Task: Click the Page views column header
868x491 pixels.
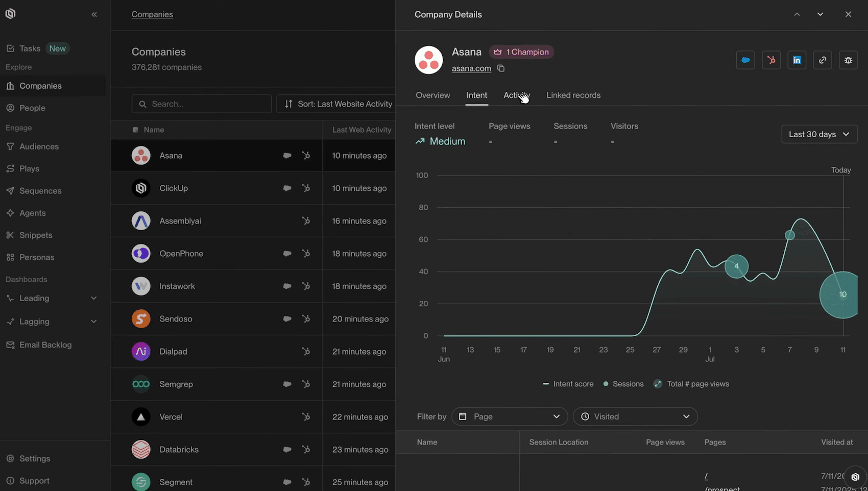Action: pos(665,443)
